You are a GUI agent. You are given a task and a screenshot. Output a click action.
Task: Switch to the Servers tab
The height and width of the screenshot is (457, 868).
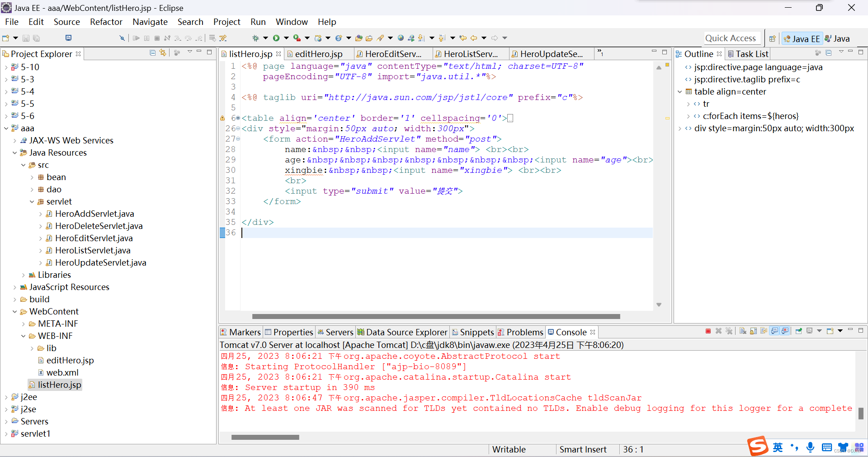coord(335,332)
